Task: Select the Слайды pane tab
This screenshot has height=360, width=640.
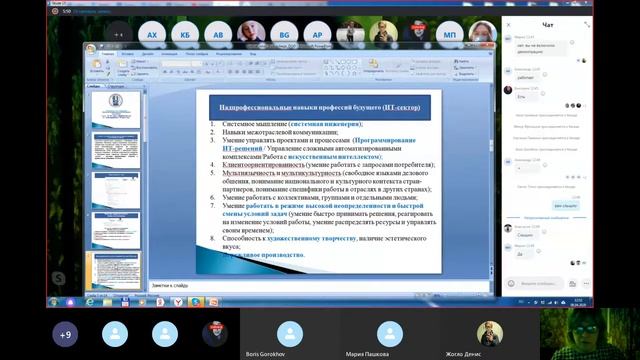Action: pyautogui.click(x=94, y=86)
